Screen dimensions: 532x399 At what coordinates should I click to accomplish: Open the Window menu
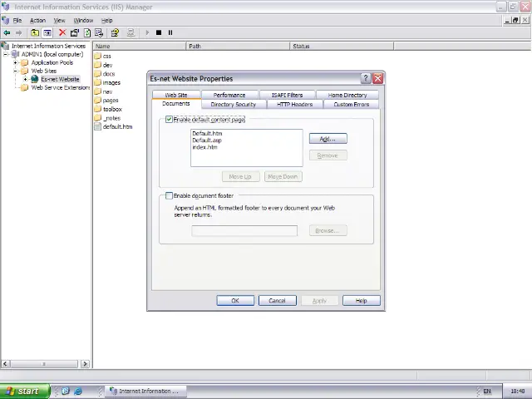pos(83,20)
